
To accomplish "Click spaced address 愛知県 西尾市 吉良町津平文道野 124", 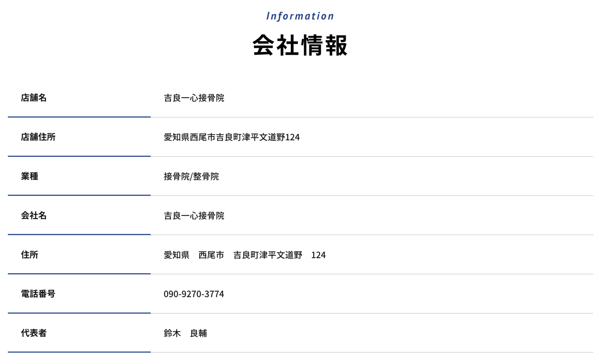I will click(x=245, y=255).
